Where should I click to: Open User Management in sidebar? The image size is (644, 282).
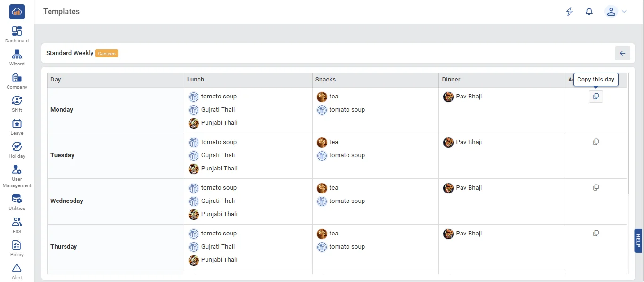point(17,169)
